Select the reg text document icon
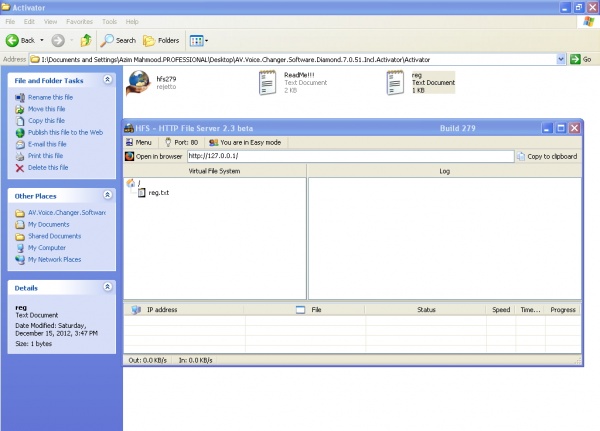Viewport: 600px width, 431px height. 395,82
